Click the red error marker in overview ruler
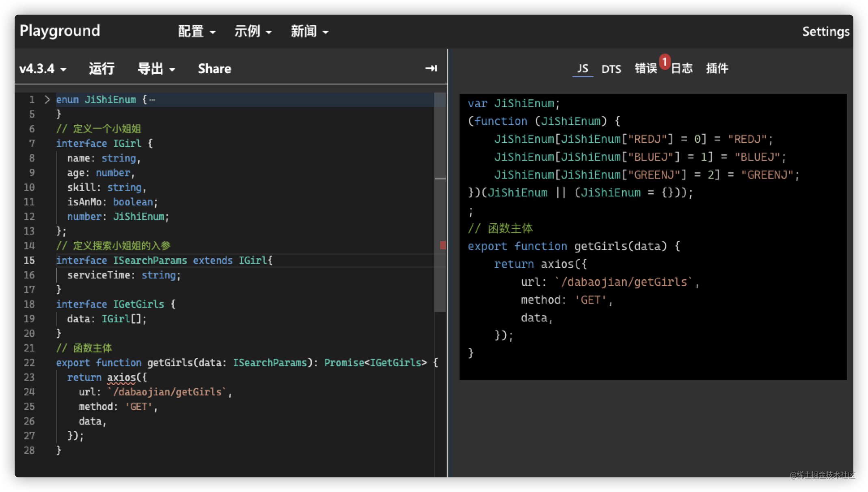The height and width of the screenshot is (492, 868). click(443, 245)
